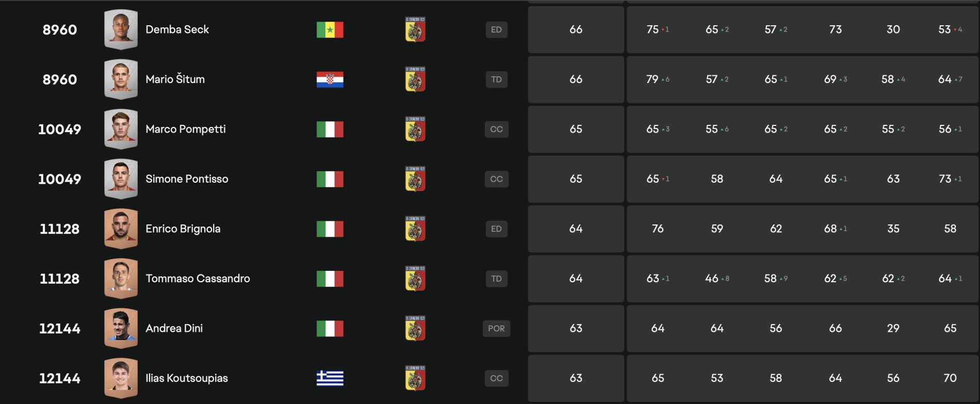980x404 pixels.
Task: Open Andrea Dini's player card portrait
Action: point(121,328)
